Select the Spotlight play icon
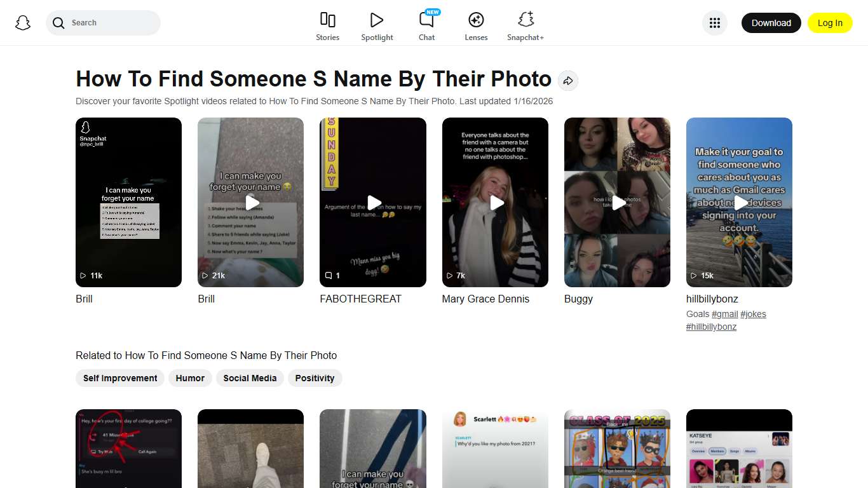This screenshot has width=868, height=488. (377, 20)
